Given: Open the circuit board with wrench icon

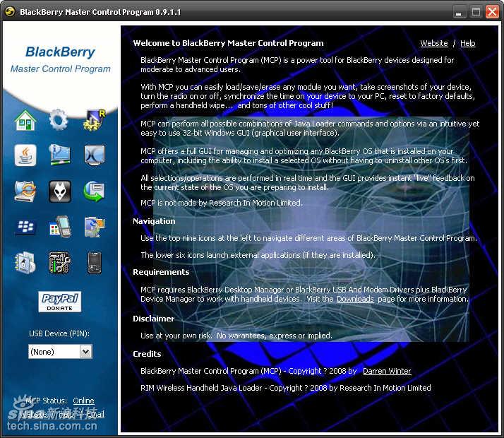Looking at the screenshot, I should coord(60,263).
